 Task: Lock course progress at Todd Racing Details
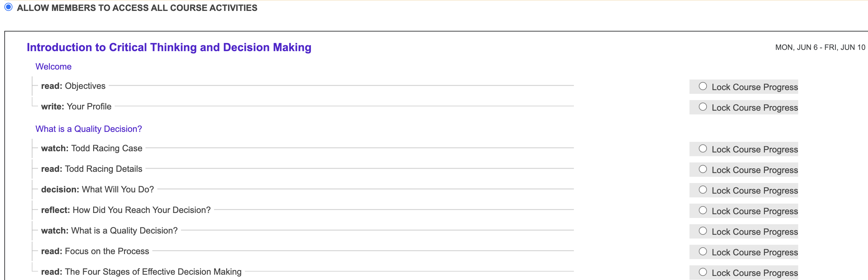(x=703, y=169)
